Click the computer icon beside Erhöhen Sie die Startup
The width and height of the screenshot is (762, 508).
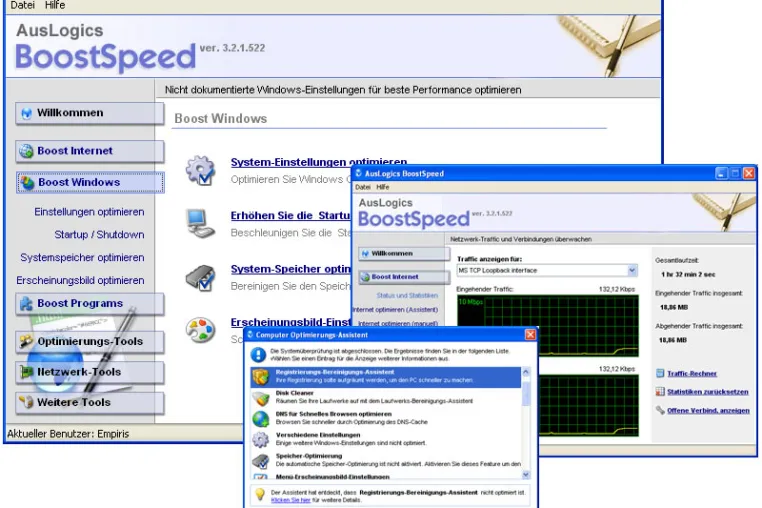(200, 223)
